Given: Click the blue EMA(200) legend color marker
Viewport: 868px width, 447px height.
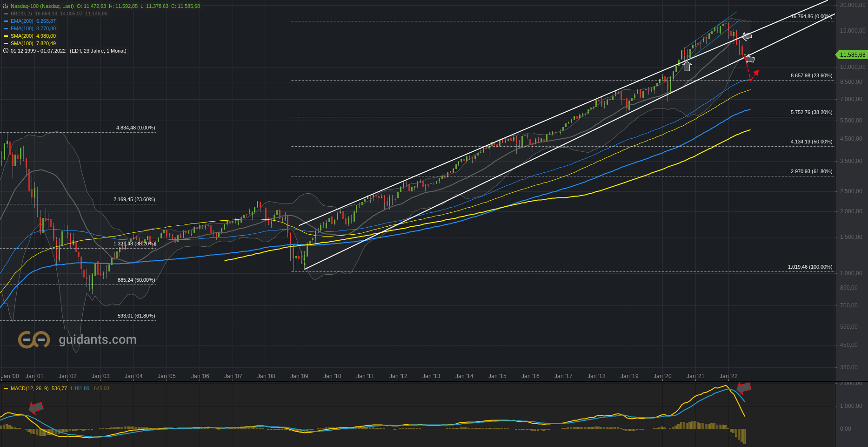Looking at the screenshot, I should (6, 21).
